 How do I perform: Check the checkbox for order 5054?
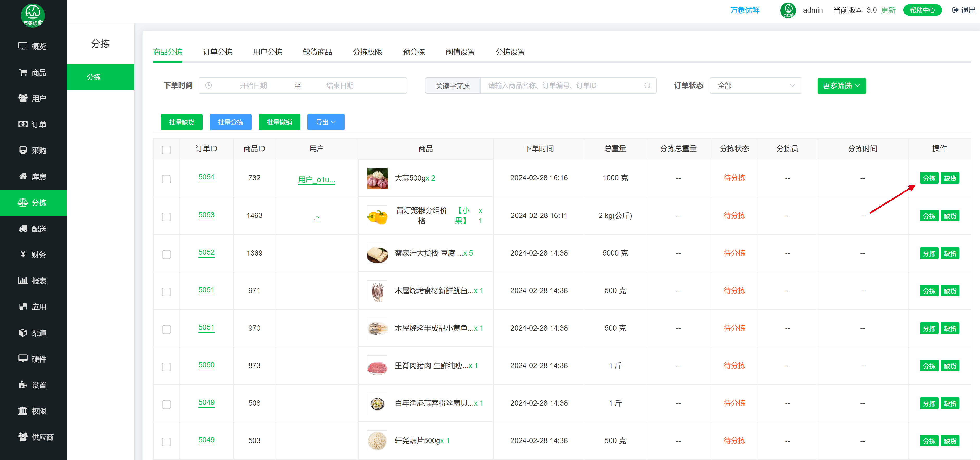166,179
